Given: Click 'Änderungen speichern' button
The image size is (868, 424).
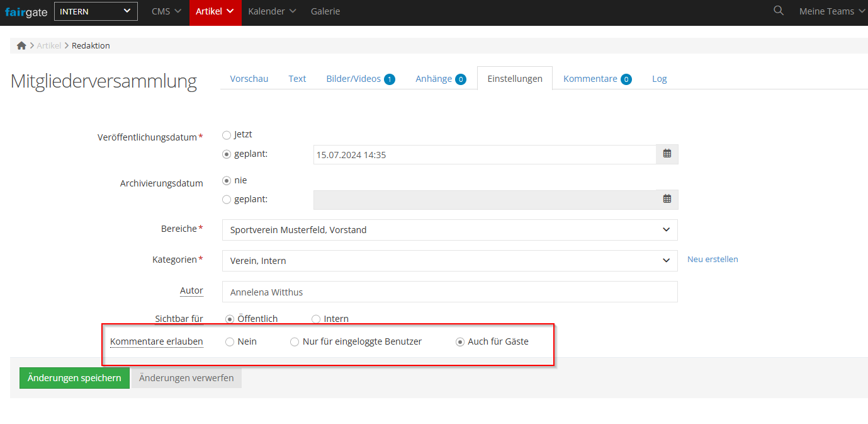Looking at the screenshot, I should [74, 378].
